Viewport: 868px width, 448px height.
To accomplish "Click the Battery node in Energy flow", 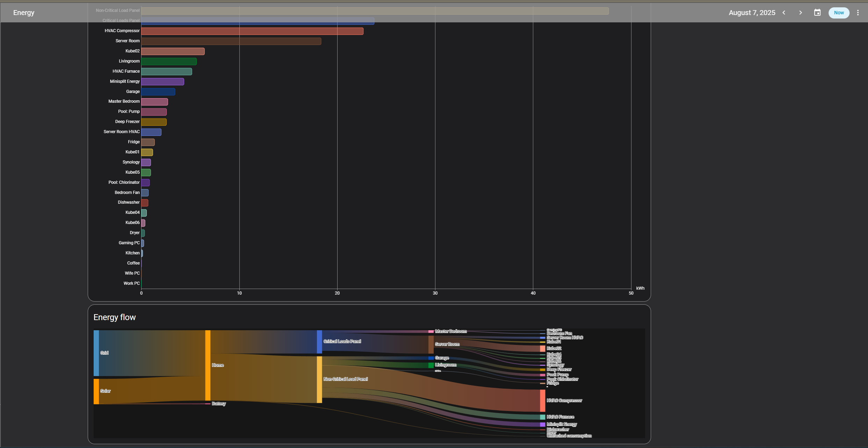I will coord(208,404).
